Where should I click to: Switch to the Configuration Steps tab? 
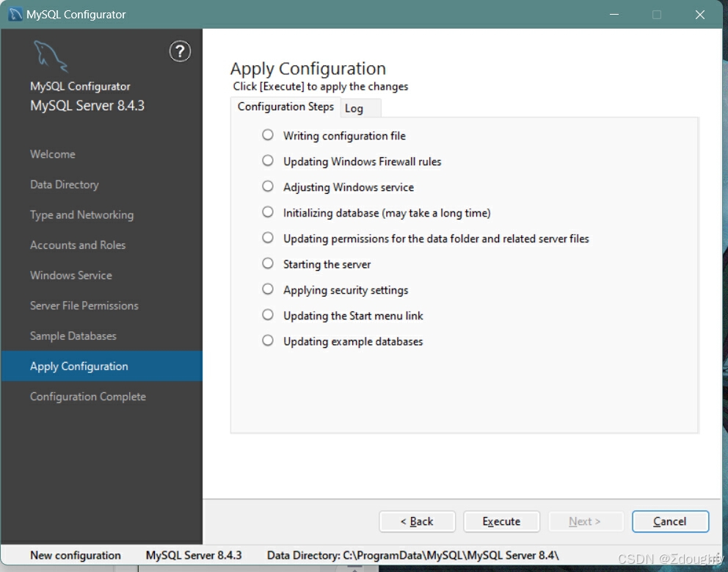[285, 107]
